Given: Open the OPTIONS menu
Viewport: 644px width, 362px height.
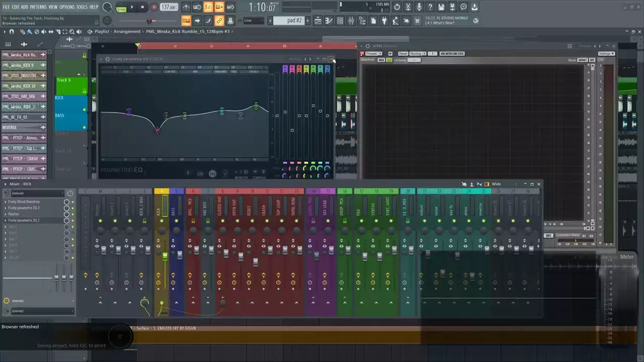Looking at the screenshot, I should tap(67, 7).
